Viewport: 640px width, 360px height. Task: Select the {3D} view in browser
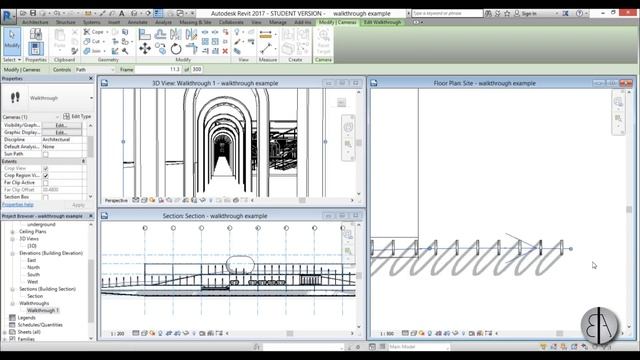coord(32,246)
